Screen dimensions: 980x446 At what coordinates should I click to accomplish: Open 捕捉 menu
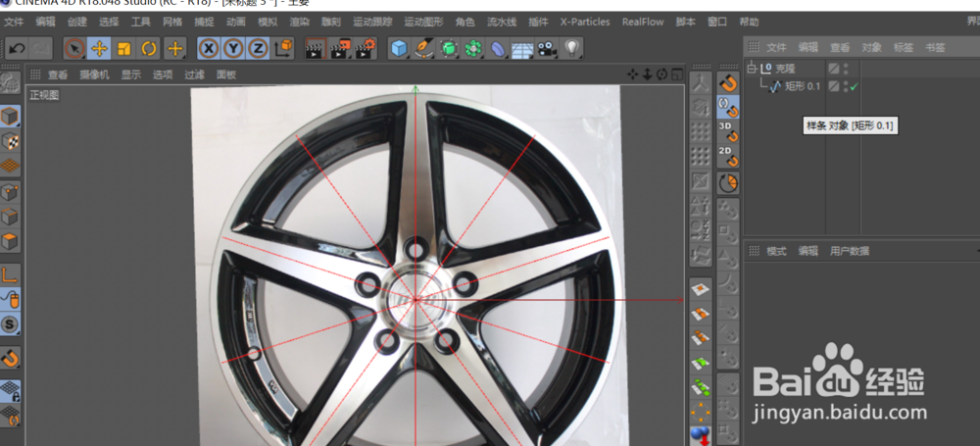pyautogui.click(x=204, y=22)
